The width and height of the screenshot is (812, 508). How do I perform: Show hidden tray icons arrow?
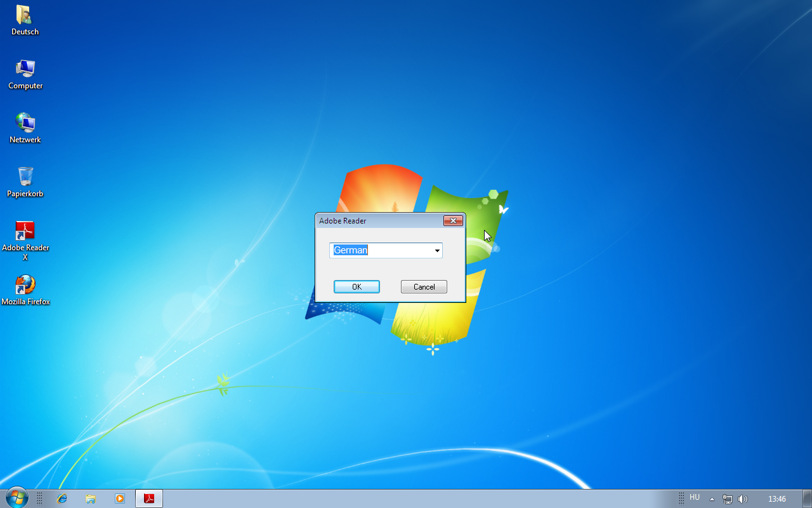(712, 499)
